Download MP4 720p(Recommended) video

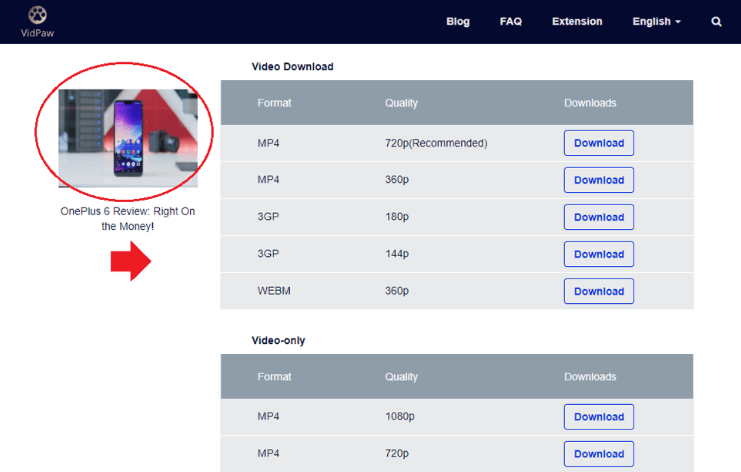599,143
